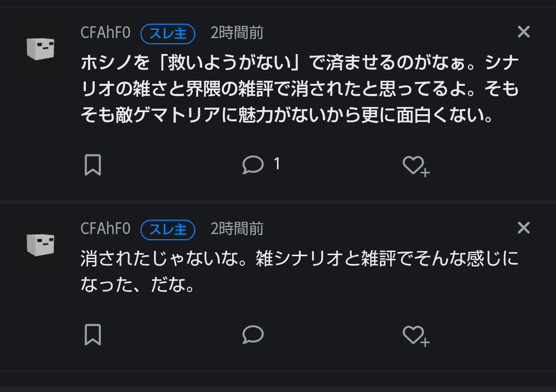
Task: Click the reply count number 1
Action: 277,164
